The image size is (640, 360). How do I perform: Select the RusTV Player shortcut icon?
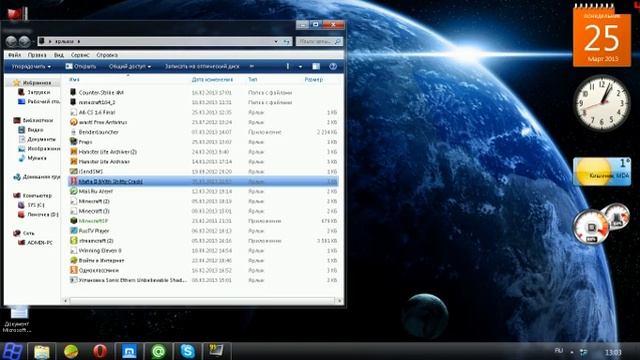point(73,231)
